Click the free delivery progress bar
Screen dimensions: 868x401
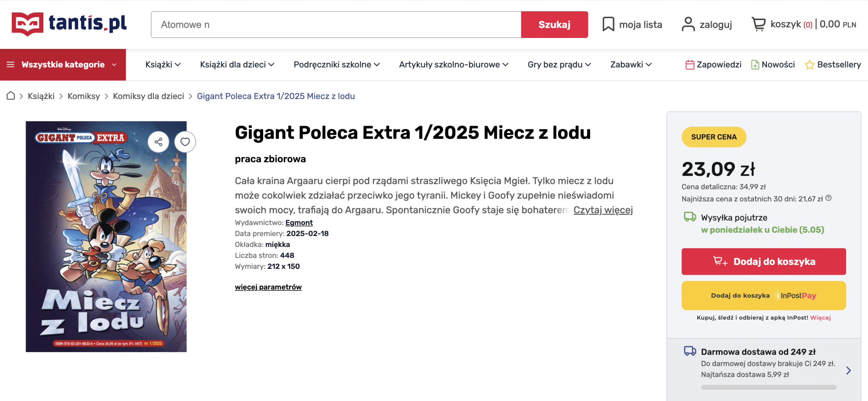(x=769, y=387)
